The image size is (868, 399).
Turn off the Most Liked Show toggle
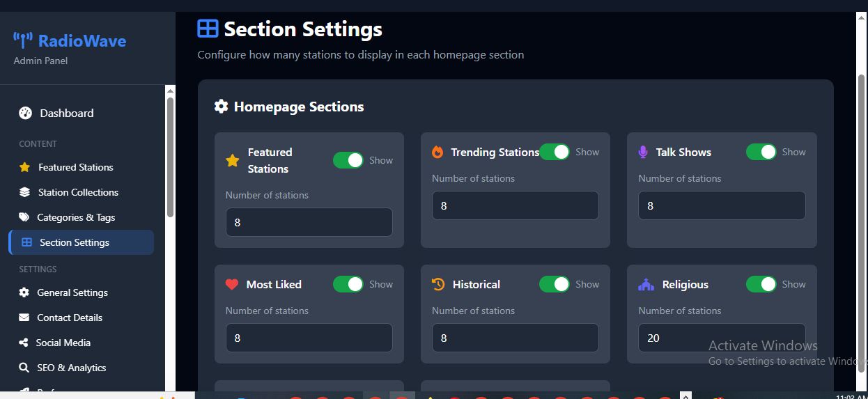(x=348, y=284)
